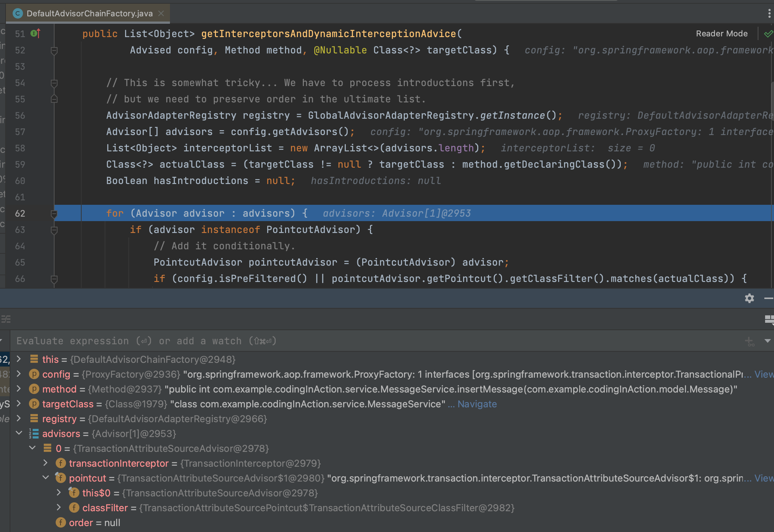Click Navigate link for targetClass
Viewport: 774px width, 532px height.
click(477, 404)
